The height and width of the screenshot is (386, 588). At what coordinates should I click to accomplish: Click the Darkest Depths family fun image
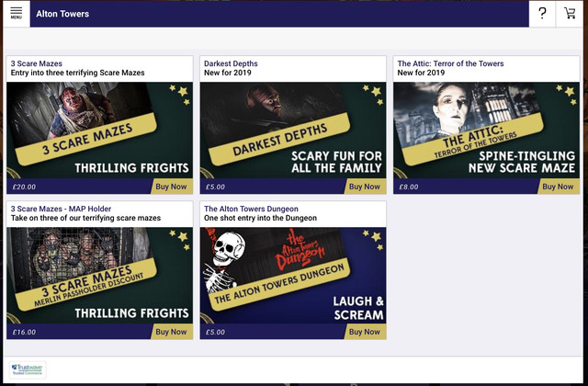293,131
